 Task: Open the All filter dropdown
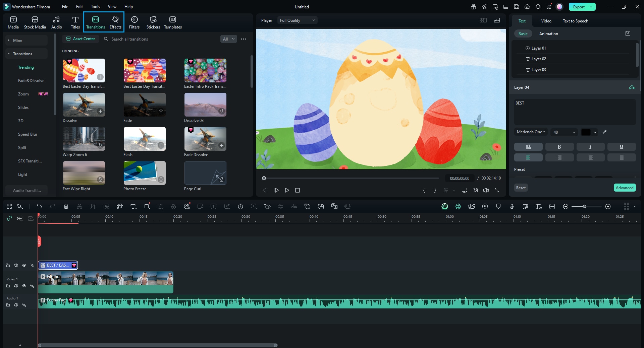tap(228, 39)
